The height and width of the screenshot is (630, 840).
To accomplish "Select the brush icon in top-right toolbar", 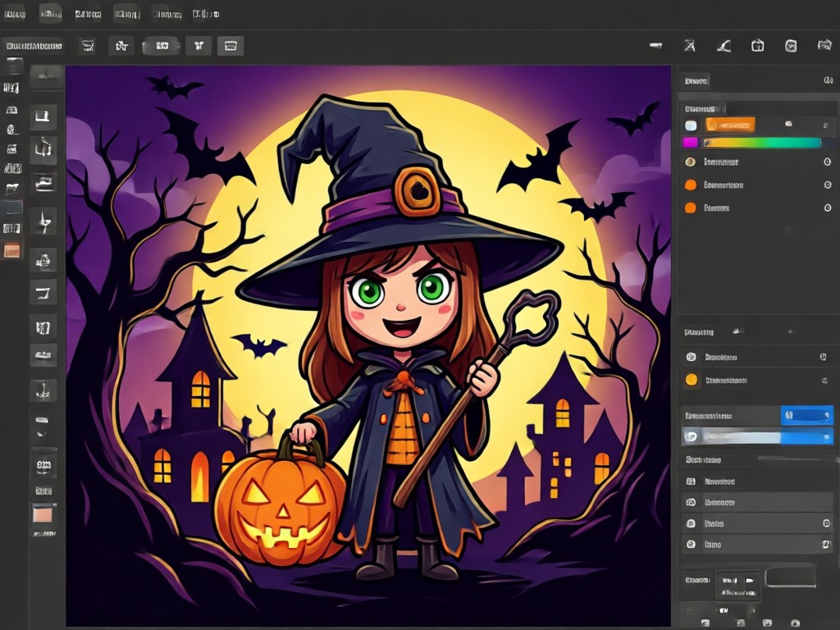I will click(x=724, y=46).
